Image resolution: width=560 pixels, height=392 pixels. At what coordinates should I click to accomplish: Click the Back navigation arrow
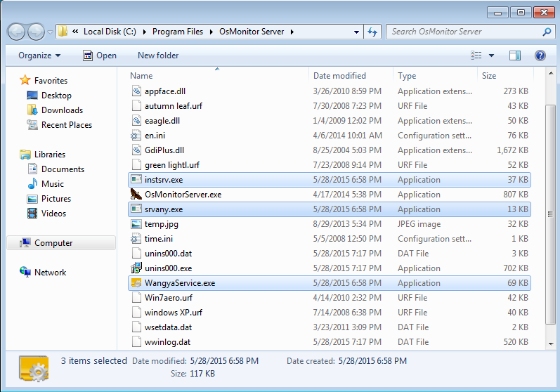click(16, 32)
